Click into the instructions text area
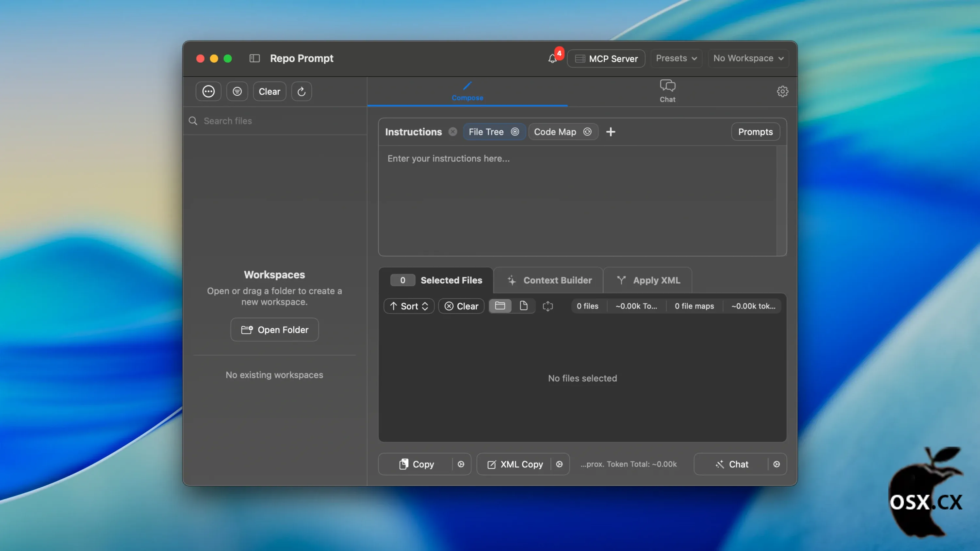 pos(577,200)
